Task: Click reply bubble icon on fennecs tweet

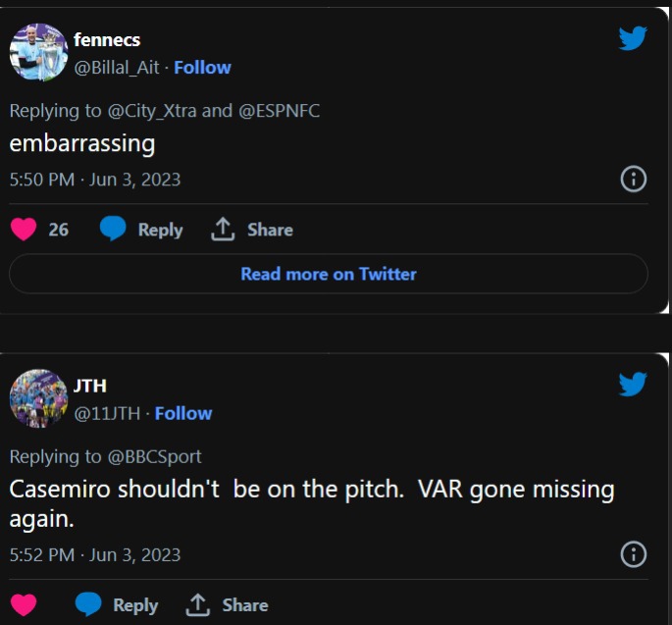Action: point(114,230)
